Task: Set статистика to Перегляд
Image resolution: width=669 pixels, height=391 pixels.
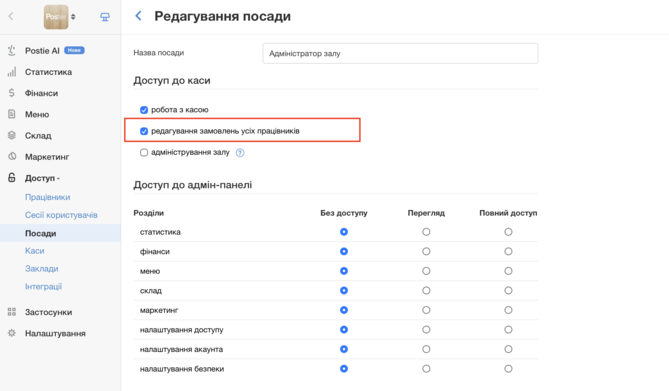Action: 426,232
